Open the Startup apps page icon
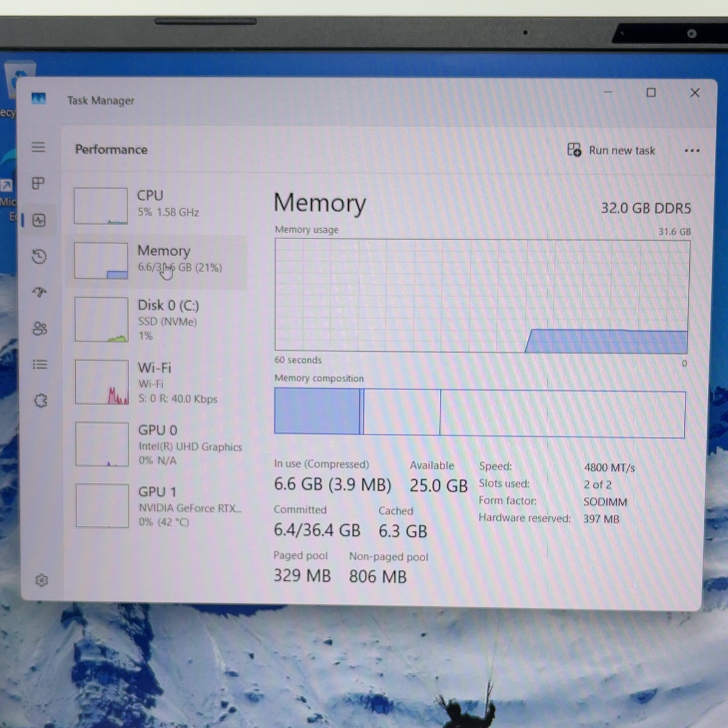 [39, 292]
